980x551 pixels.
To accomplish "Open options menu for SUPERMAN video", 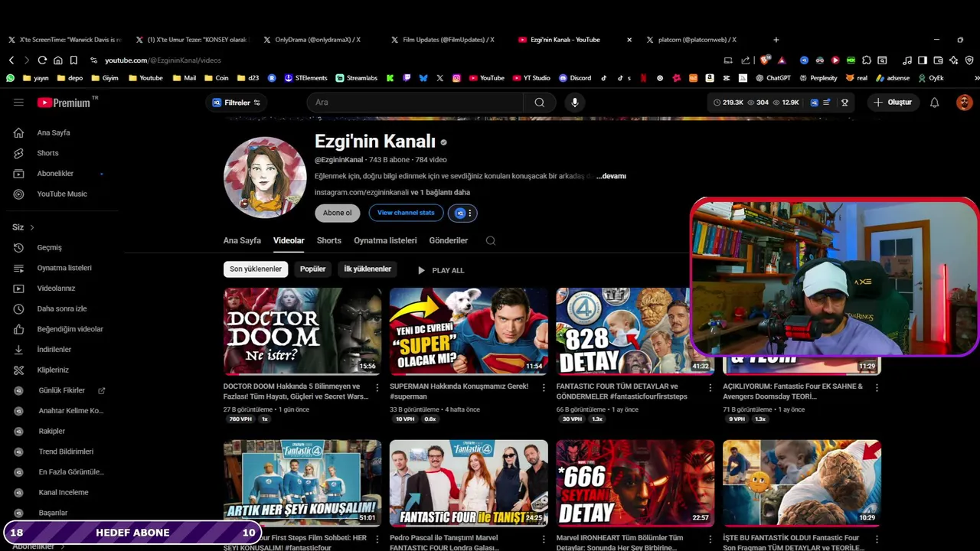I will 544,387.
